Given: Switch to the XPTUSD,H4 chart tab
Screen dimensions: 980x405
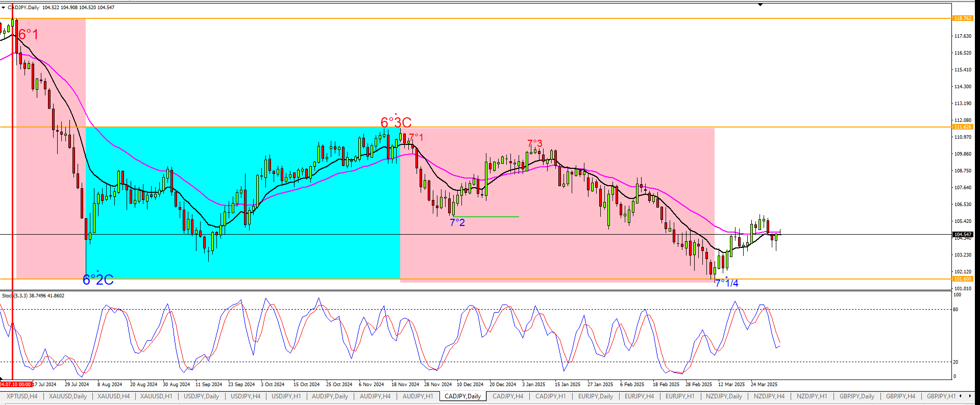Looking at the screenshot, I should (x=22, y=396).
